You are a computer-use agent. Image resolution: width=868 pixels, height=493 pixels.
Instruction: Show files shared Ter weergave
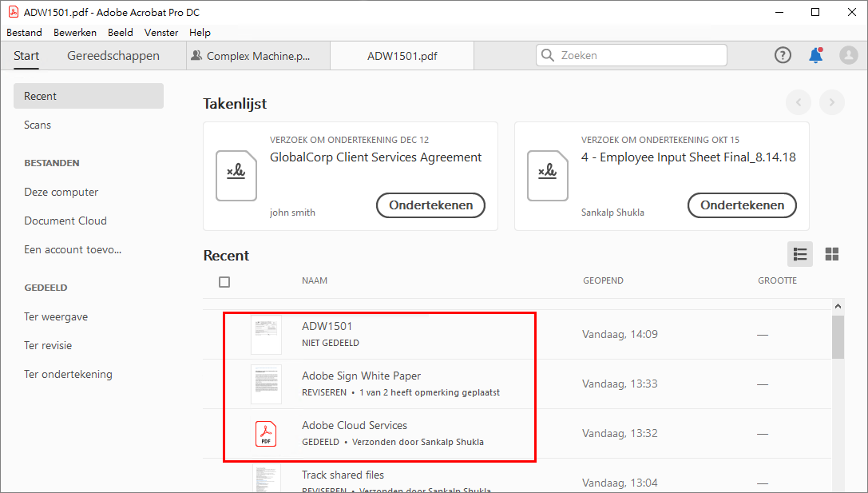click(56, 317)
